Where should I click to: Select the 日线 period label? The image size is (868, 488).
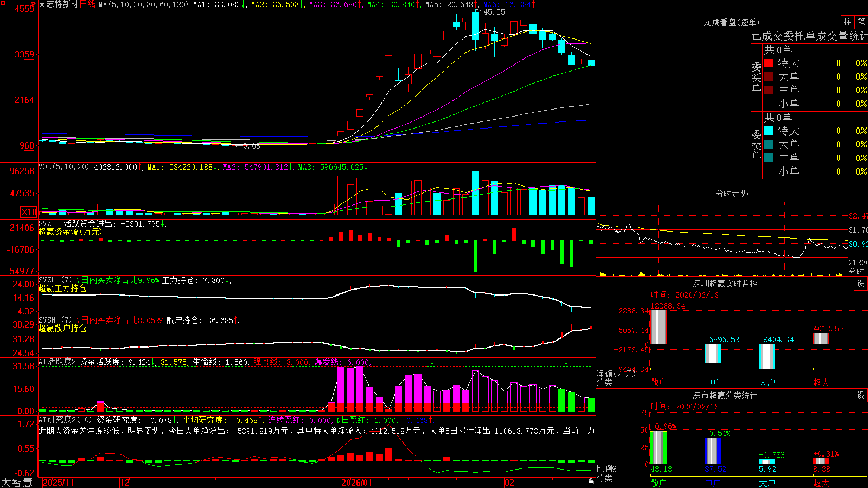point(87,4)
